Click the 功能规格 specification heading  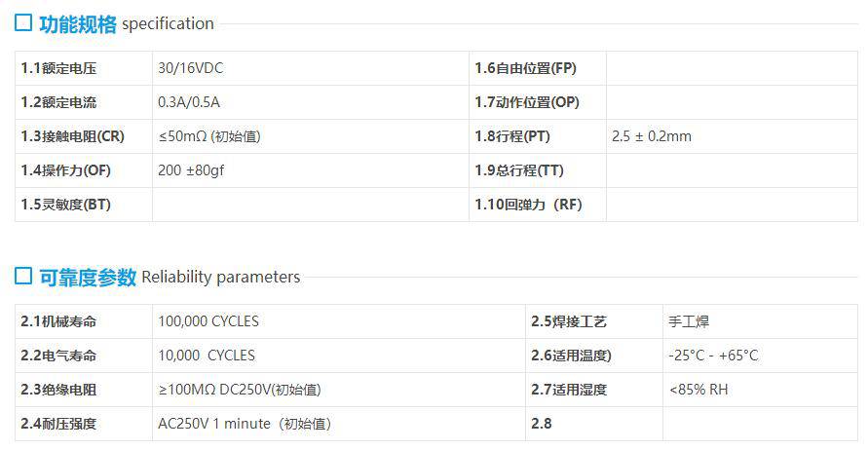pyautogui.click(x=126, y=23)
